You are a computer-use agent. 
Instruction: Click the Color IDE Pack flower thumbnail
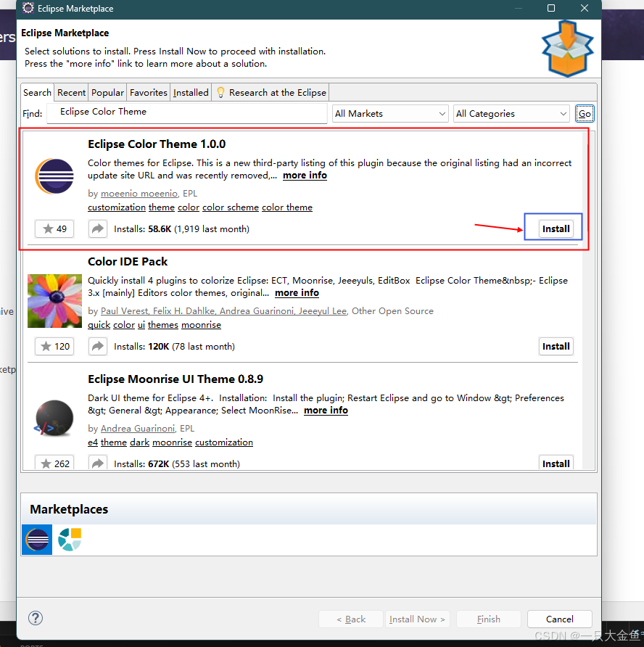pos(54,301)
